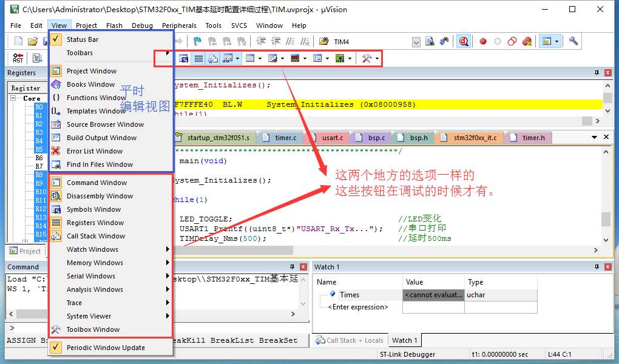Viewport: 619px width, 364px height.
Task: Click the RST reset CPU icon
Action: (x=18, y=58)
